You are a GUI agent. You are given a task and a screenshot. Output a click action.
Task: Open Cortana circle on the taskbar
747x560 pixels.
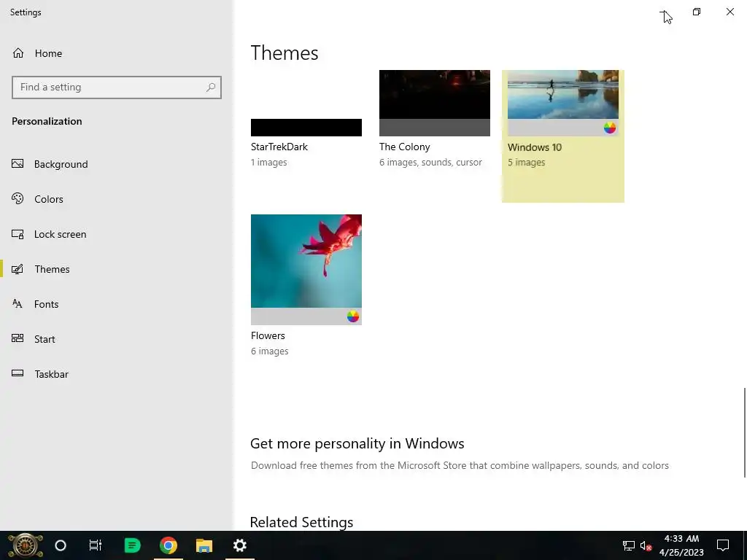pyautogui.click(x=61, y=545)
